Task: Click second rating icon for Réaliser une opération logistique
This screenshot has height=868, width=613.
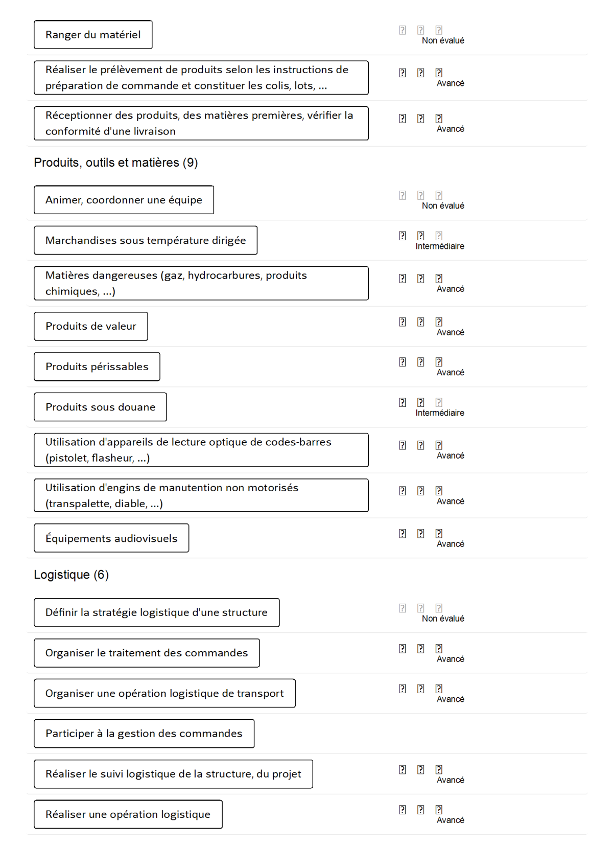Action: tap(420, 810)
